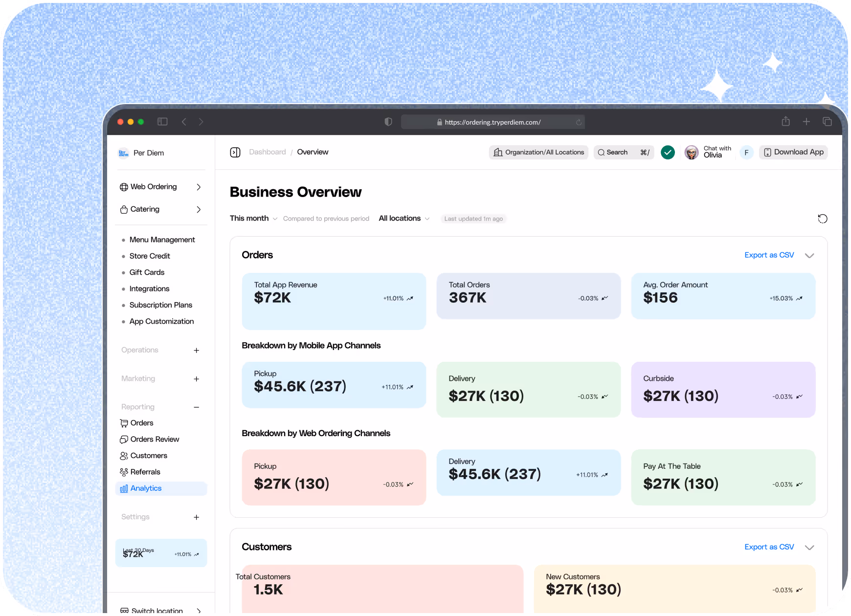Screen dimensions: 851x616
Task: Click the 'Last updated 1m ago' label
Action: pos(473,219)
